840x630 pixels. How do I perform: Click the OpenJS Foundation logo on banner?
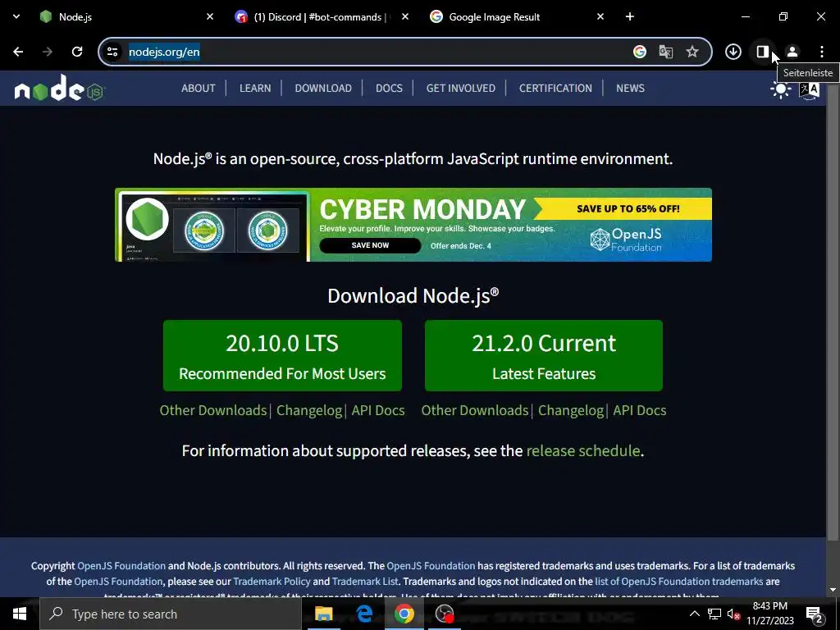tap(626, 240)
